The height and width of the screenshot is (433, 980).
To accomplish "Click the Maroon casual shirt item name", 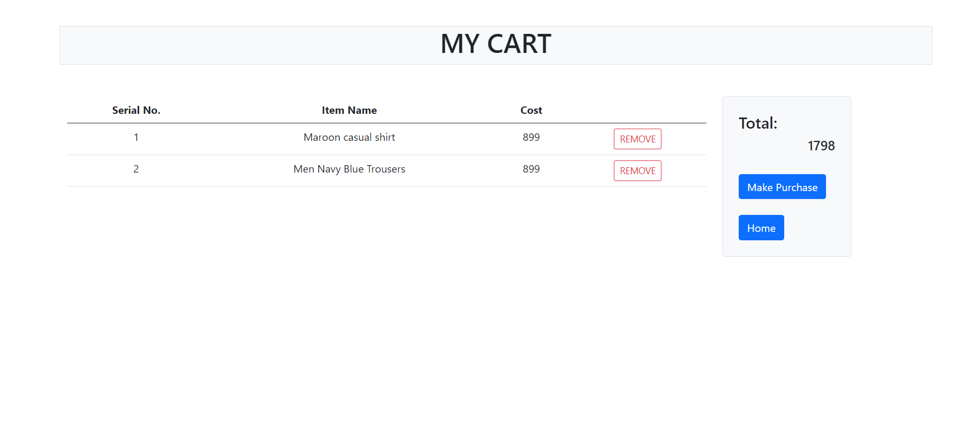I will pos(349,137).
